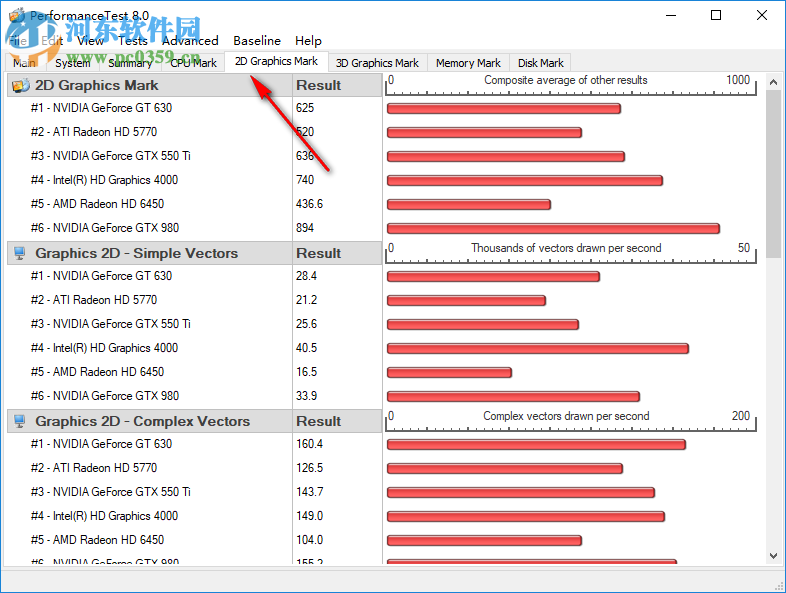The height and width of the screenshot is (593, 786).
Task: Switch to the Disk Mark tab
Action: 540,63
